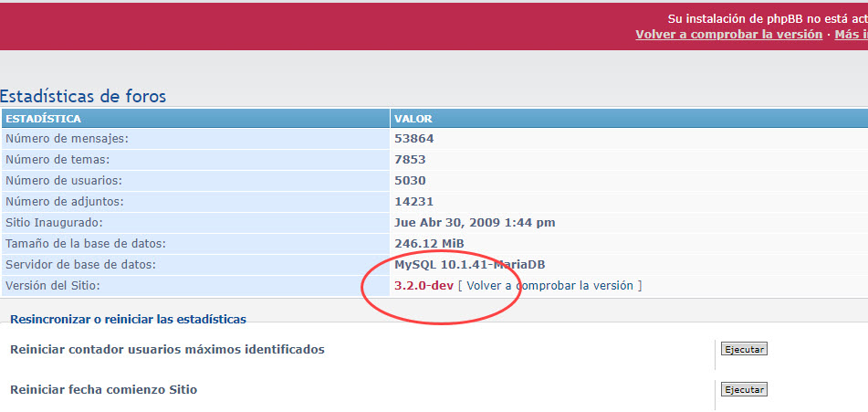This screenshot has height=412, width=868.
Task: Select the ESTADÍSTICA column header
Action: pyautogui.click(x=44, y=119)
